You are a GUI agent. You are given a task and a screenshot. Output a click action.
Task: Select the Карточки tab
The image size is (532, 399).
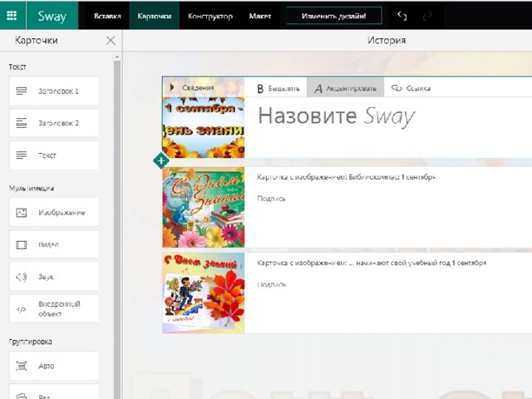155,16
